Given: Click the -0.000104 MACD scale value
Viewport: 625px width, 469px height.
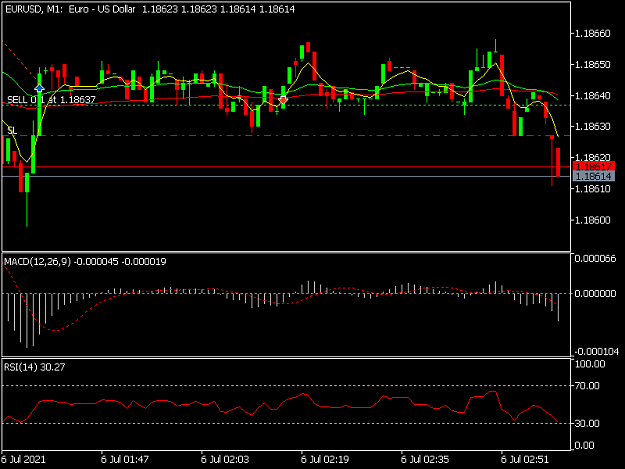Looking at the screenshot, I should 596,351.
